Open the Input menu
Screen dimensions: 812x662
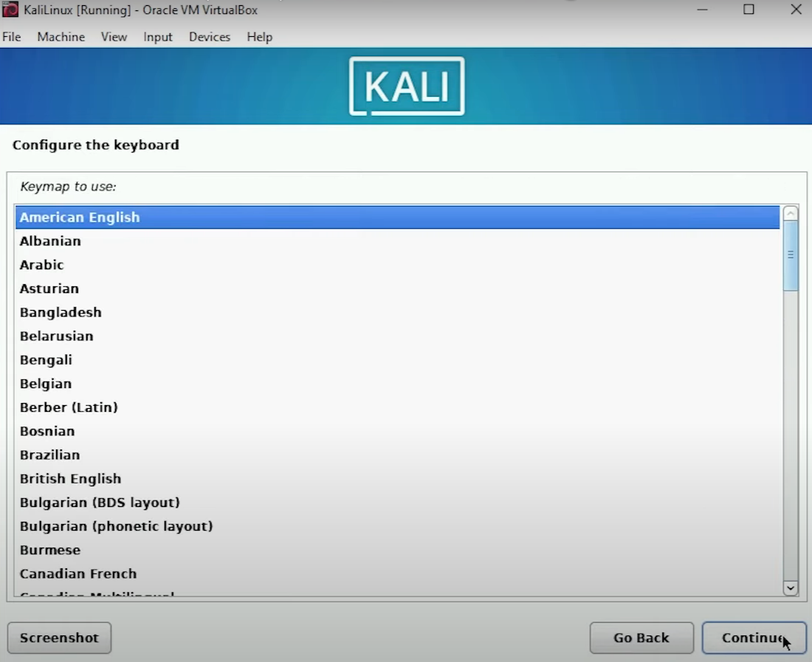[158, 37]
